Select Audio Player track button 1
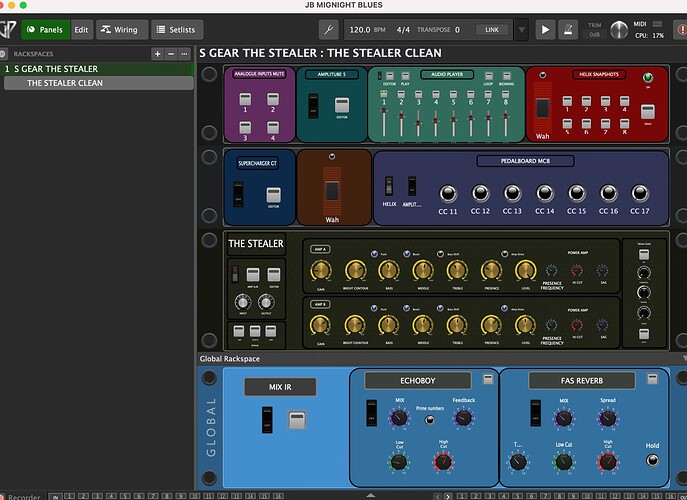 pos(384,94)
